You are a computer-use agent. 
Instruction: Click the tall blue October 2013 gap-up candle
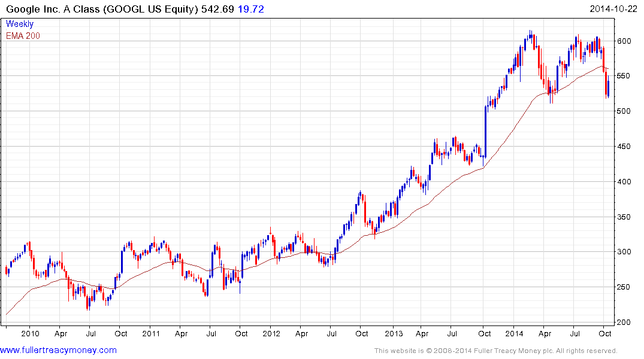(485, 132)
